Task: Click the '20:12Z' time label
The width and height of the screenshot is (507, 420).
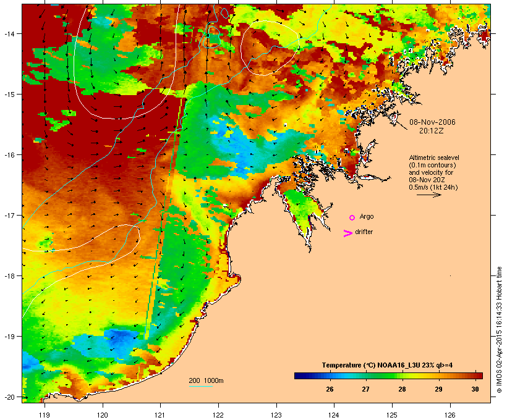Action: click(432, 131)
